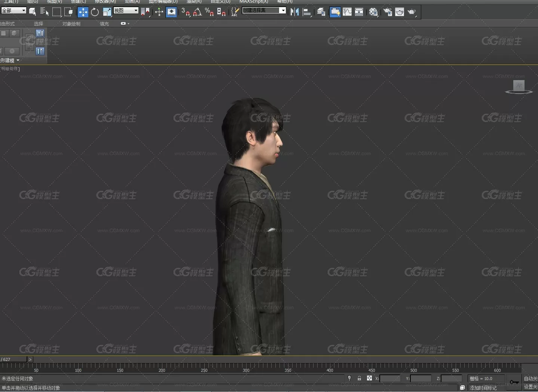Viewport: 538px width, 392px height.
Task: Open the MAXScript(X) menu
Action: point(254,1)
